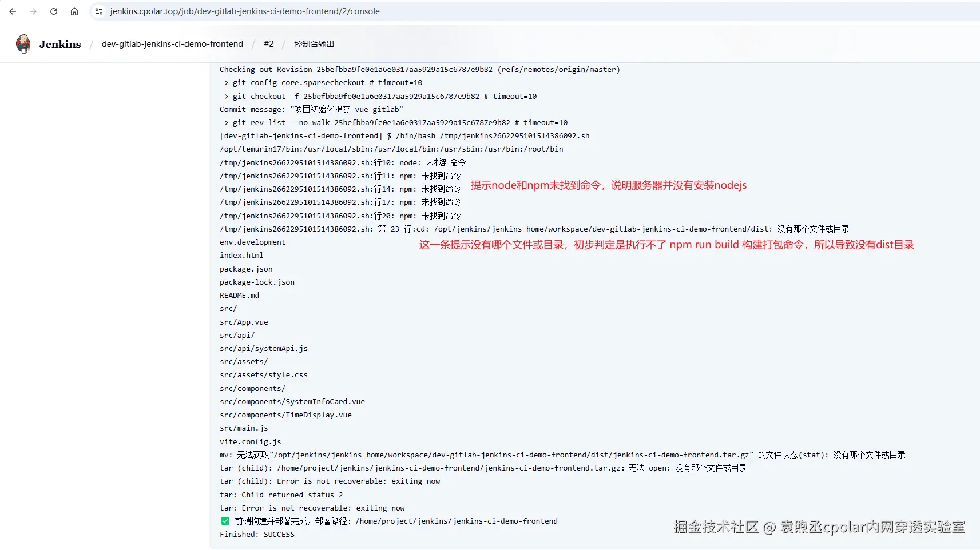The height and width of the screenshot is (550, 980).
Task: Click the /opt/temurin17/bin PATH line
Action: [x=391, y=149]
